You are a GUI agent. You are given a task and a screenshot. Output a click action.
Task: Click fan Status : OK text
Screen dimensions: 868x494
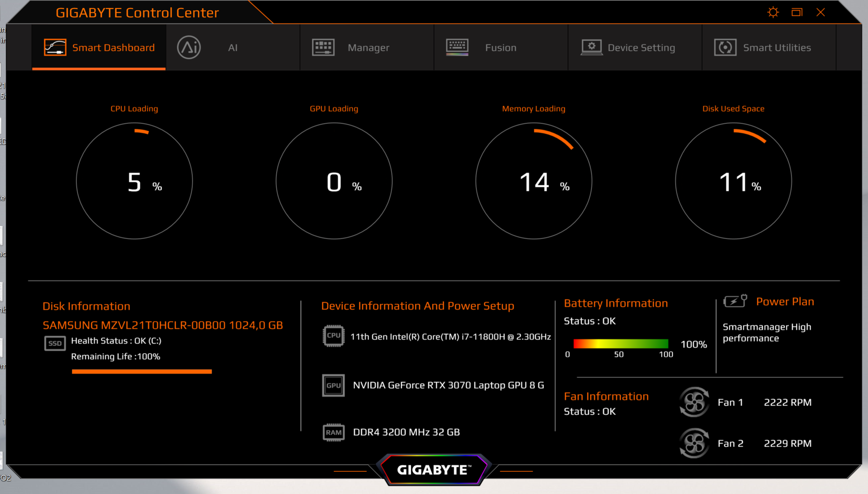(590, 411)
